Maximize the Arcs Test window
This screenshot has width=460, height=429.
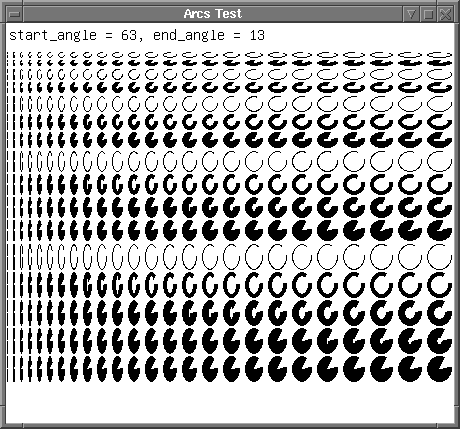point(428,14)
